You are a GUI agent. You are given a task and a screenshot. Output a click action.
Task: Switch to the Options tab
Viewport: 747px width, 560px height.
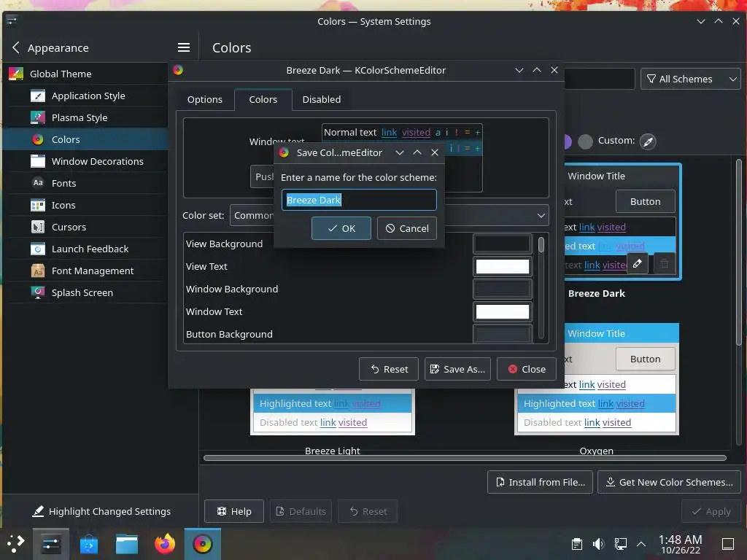(x=205, y=99)
